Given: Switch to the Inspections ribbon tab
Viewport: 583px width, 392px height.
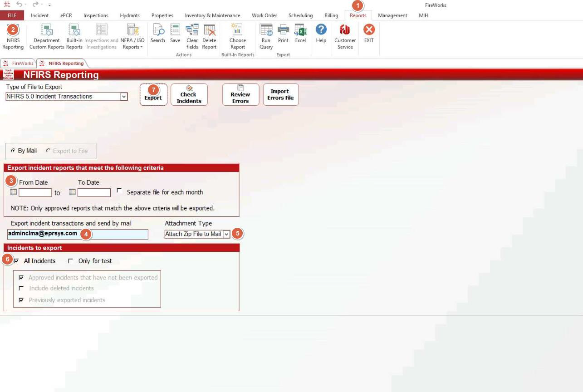Looking at the screenshot, I should coord(96,15).
